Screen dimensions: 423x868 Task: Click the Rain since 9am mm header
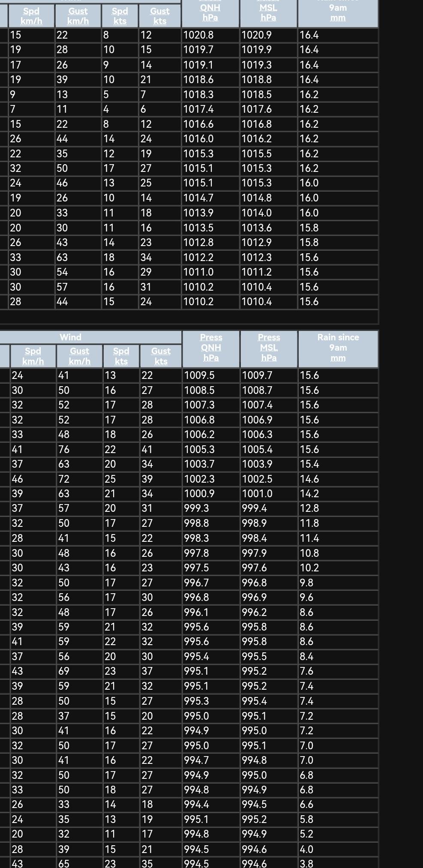pos(338,348)
